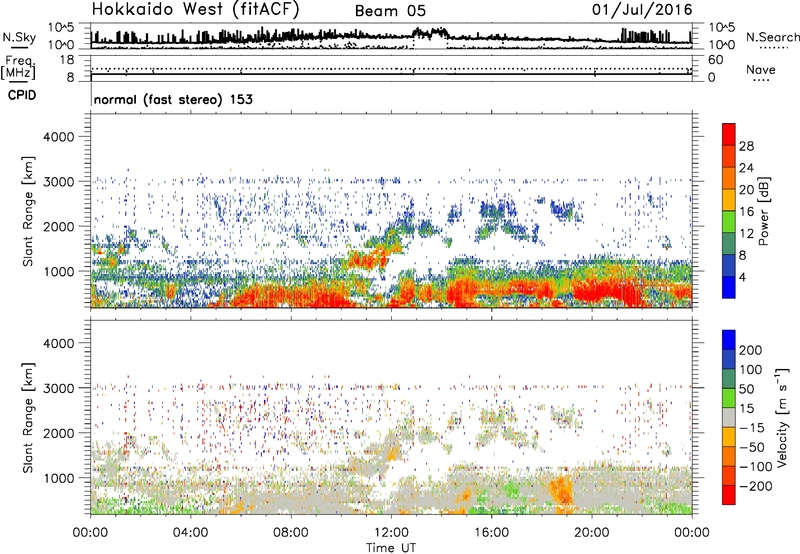Image resolution: width=800 pixels, height=554 pixels.
Task: Click the '16:00' time tick label
Action: pyautogui.click(x=491, y=533)
